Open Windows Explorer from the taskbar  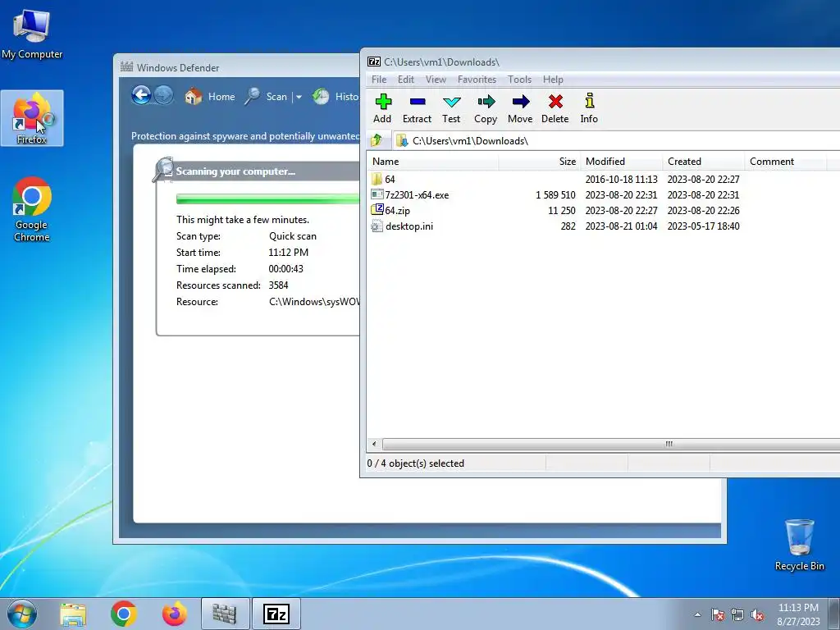point(73,614)
